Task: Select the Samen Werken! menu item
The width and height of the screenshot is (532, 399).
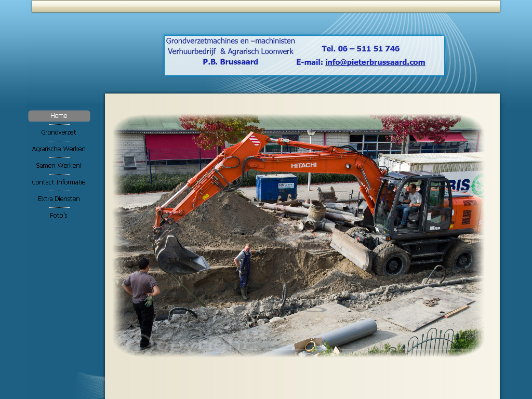Action: coord(59,166)
